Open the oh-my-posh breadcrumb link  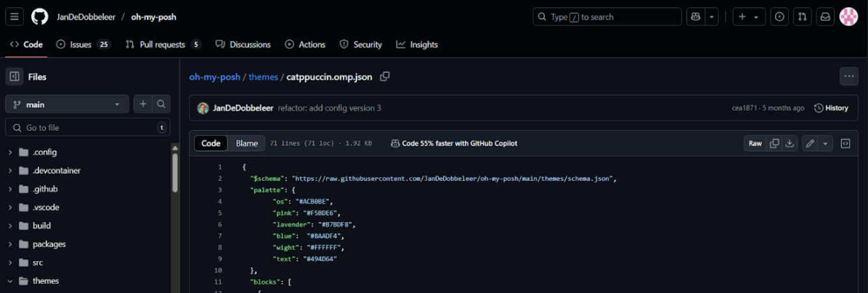(x=214, y=77)
